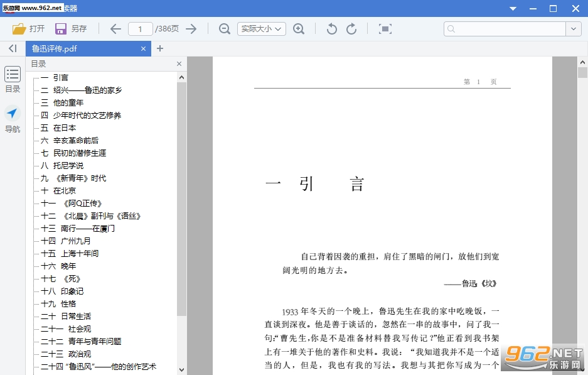Viewport: 588px width, 375px height.
Task: Go to the previous page arrow
Action: point(115,29)
